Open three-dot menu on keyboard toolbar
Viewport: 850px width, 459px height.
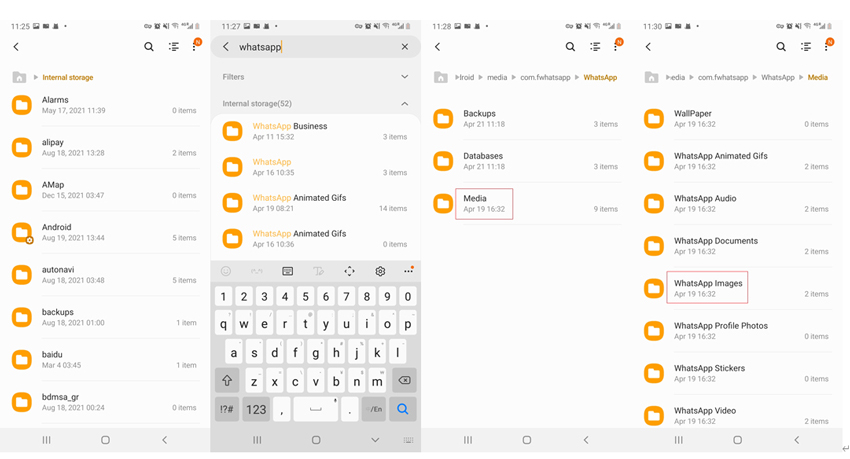click(x=408, y=271)
